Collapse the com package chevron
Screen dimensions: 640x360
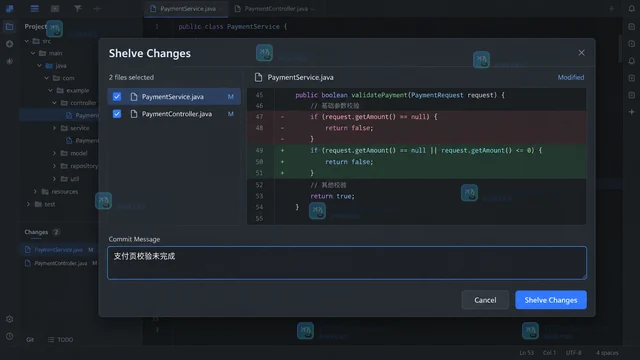pos(47,78)
